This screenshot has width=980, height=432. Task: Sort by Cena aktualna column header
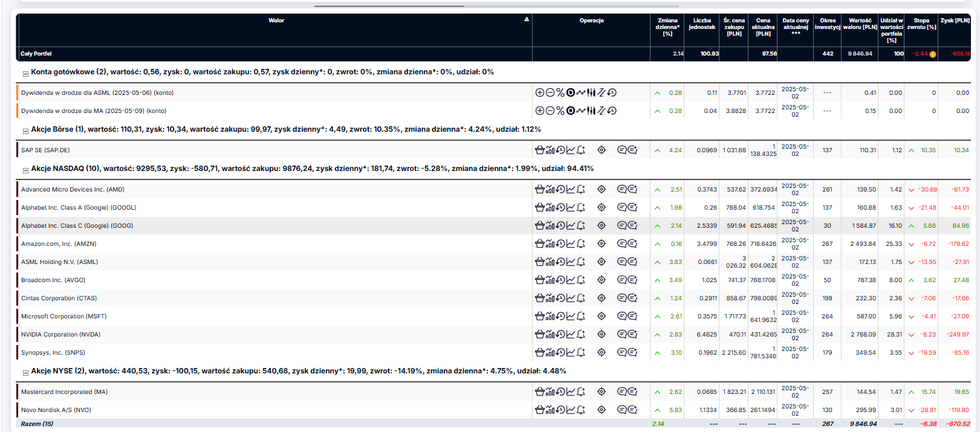(763, 27)
